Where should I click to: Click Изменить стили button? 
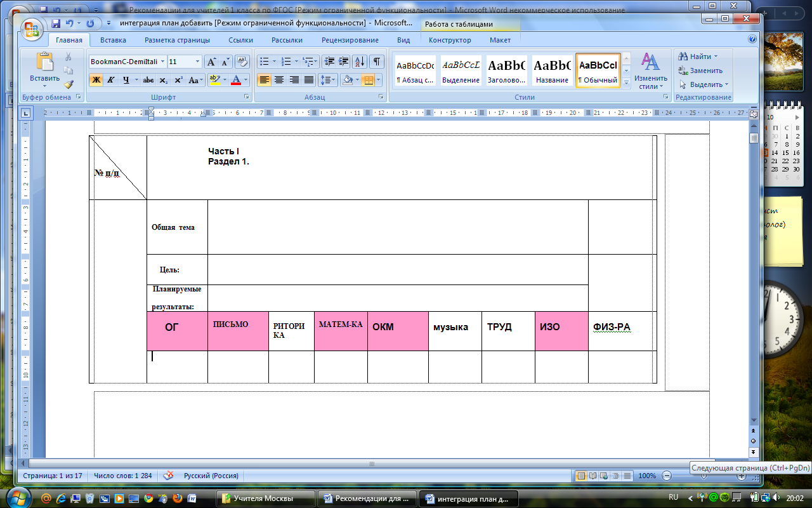pyautogui.click(x=650, y=70)
